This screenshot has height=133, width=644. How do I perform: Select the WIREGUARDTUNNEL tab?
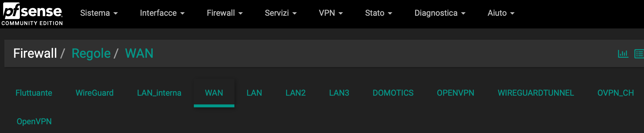(x=536, y=93)
